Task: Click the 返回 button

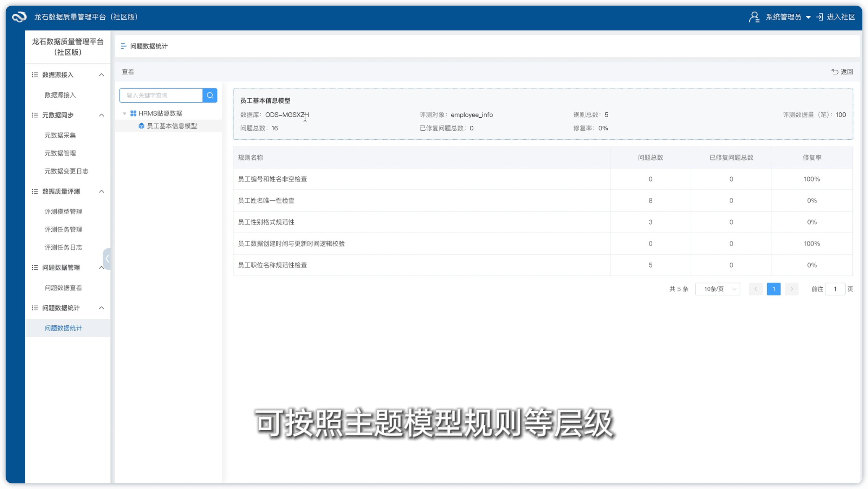Action: click(x=842, y=72)
